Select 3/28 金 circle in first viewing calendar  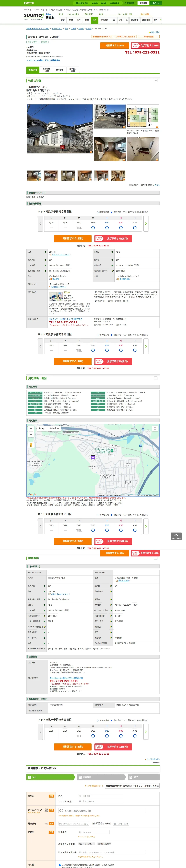point(93,228)
